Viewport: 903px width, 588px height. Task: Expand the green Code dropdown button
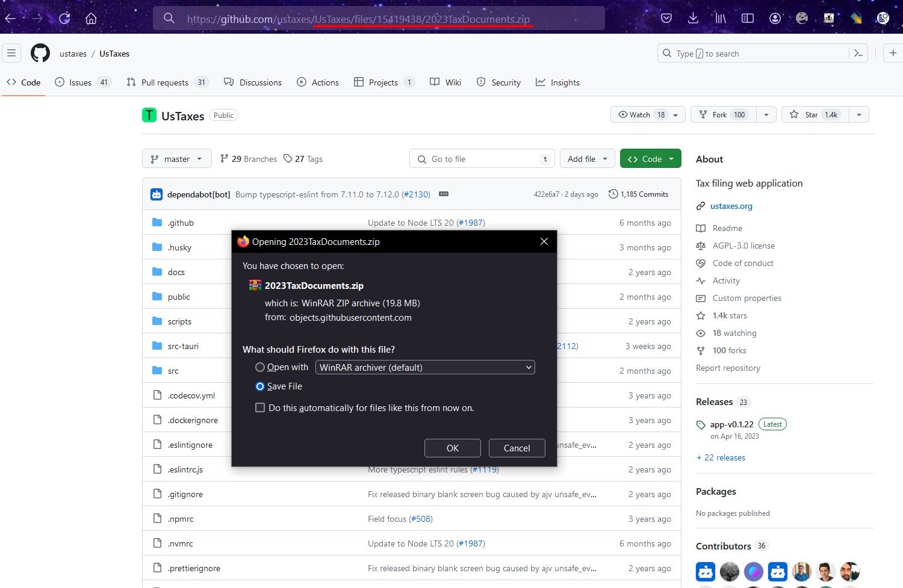(651, 159)
